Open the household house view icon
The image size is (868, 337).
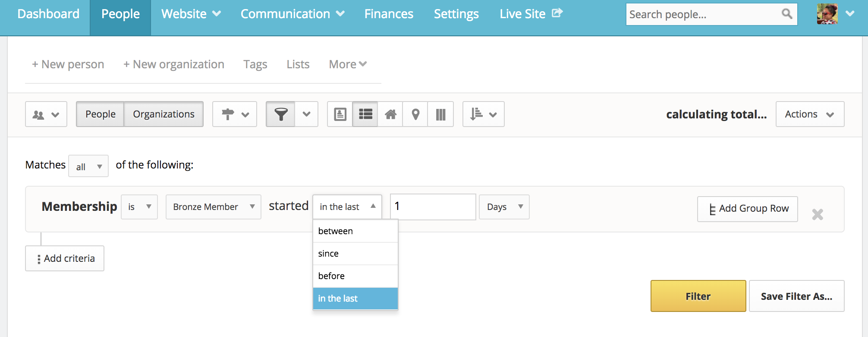[x=390, y=114]
